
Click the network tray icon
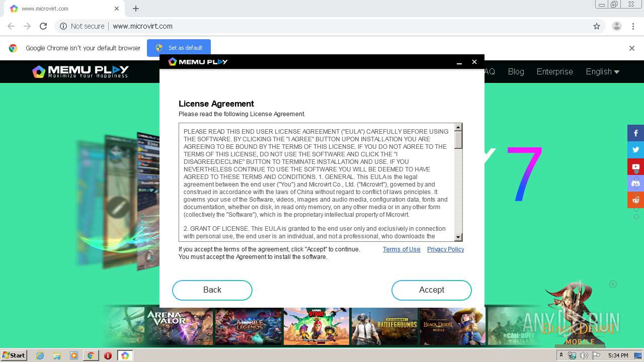[x=572, y=355]
